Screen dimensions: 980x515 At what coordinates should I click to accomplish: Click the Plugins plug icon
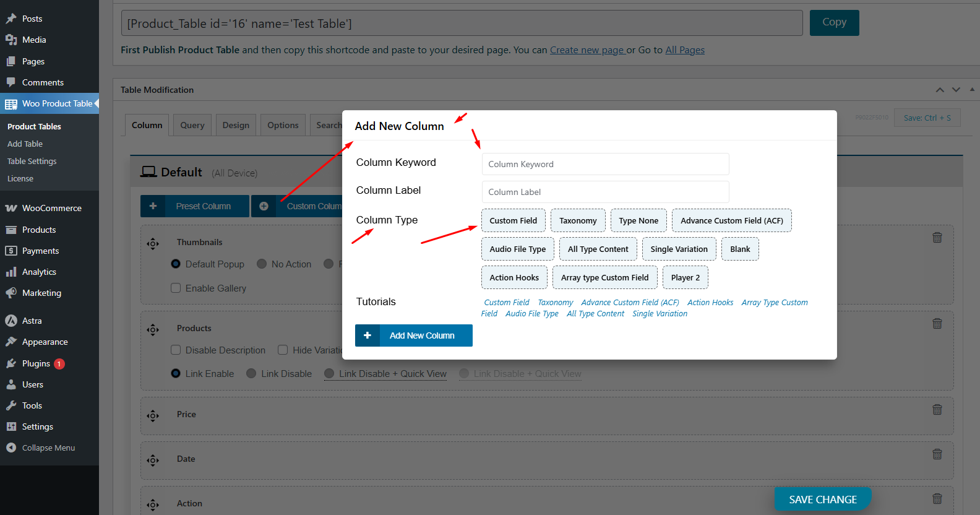click(11, 363)
